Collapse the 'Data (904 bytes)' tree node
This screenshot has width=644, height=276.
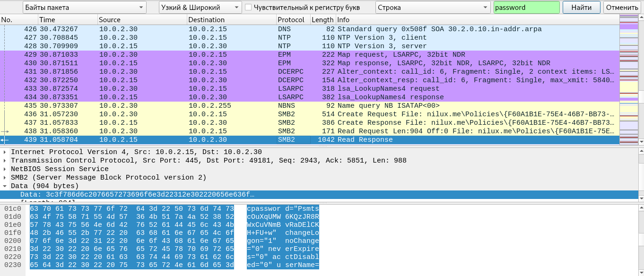[x=5, y=186]
